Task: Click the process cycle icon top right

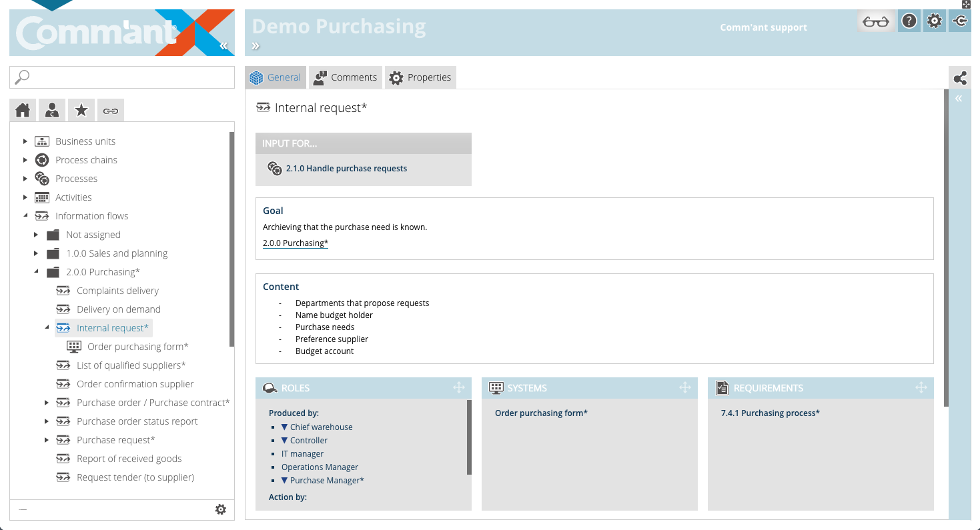Action: (959, 21)
